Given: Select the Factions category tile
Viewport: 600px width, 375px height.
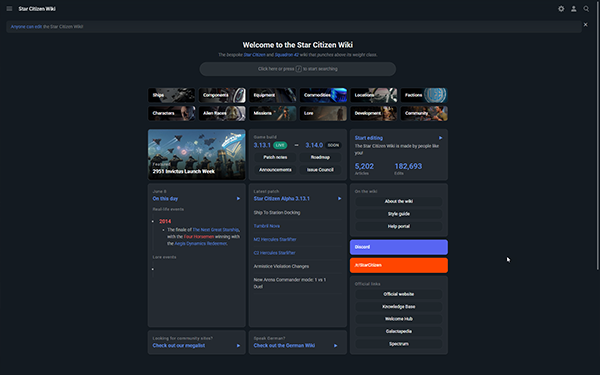Looking at the screenshot, I should tap(424, 95).
